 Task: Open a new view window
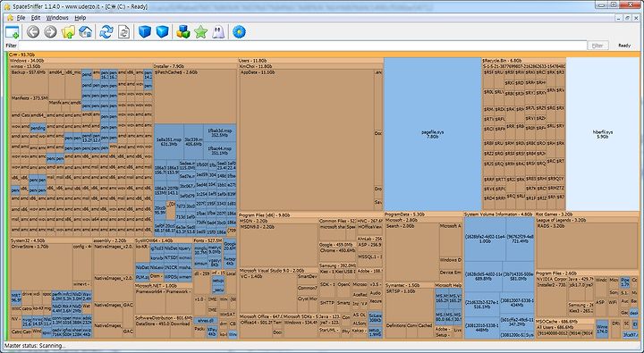(13, 32)
